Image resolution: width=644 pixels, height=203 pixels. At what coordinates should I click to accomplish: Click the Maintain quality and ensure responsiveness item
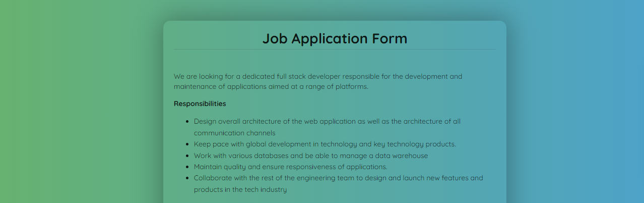click(x=290, y=167)
